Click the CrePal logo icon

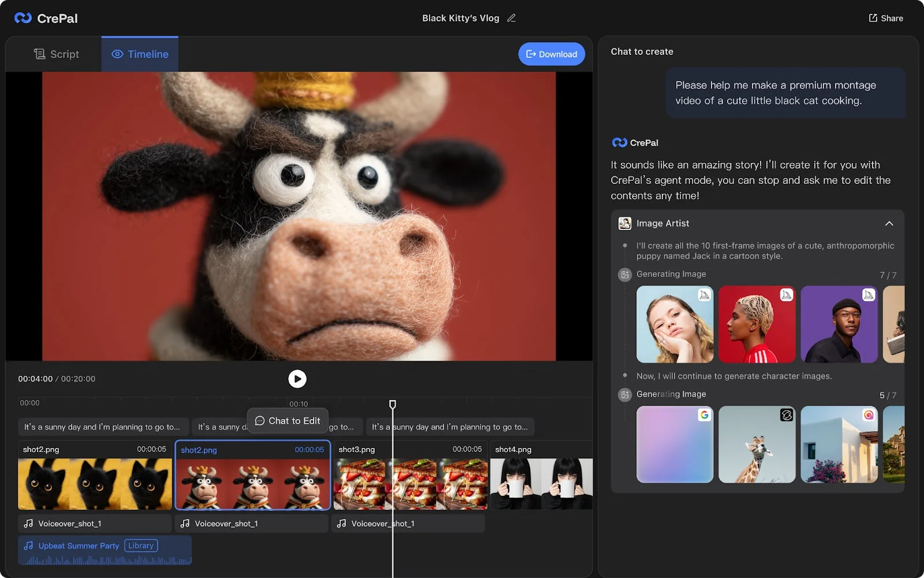pyautogui.click(x=22, y=17)
